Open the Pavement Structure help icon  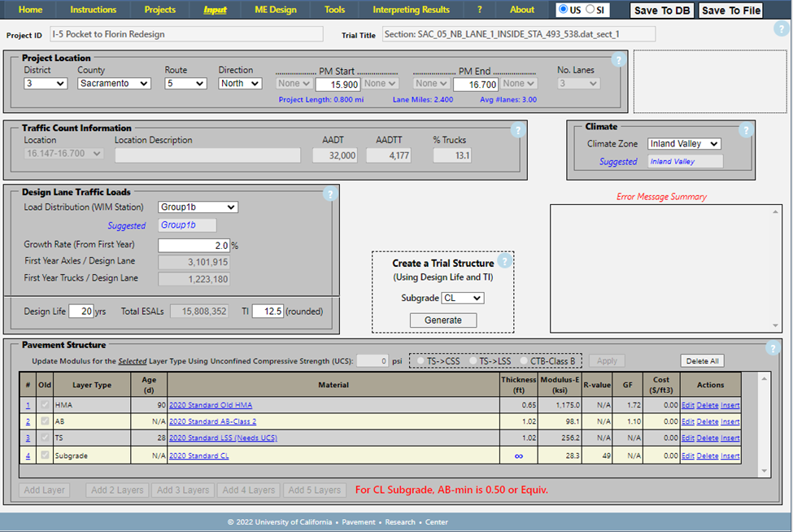click(773, 348)
